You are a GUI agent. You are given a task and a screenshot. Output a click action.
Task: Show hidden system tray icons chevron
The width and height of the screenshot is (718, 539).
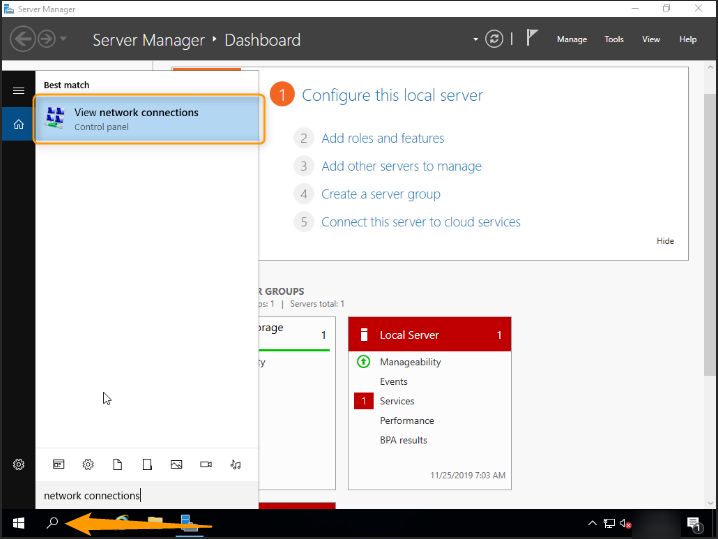point(592,523)
